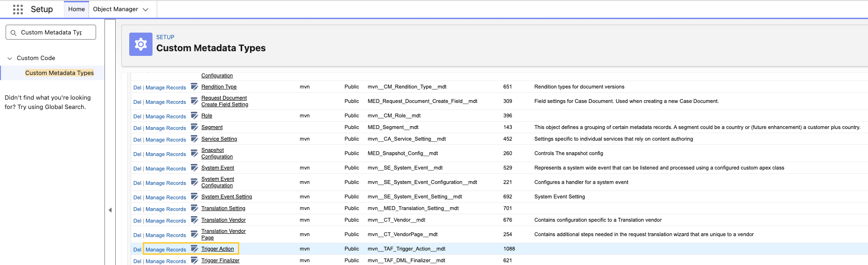
Task: Click the MED_Segment__mdt API name cell
Action: (393, 128)
